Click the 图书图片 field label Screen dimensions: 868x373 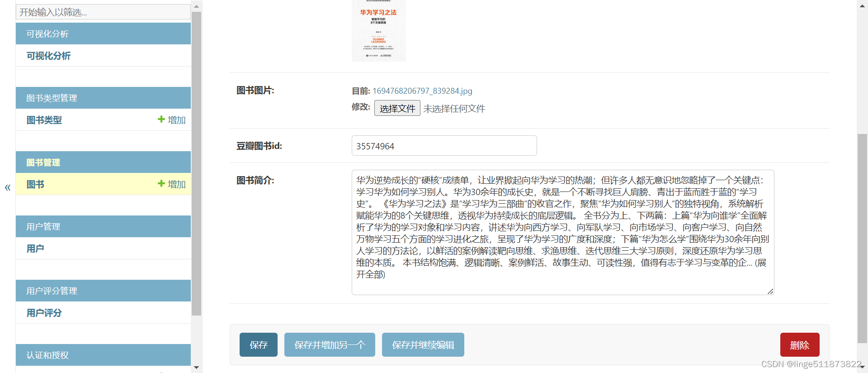255,91
